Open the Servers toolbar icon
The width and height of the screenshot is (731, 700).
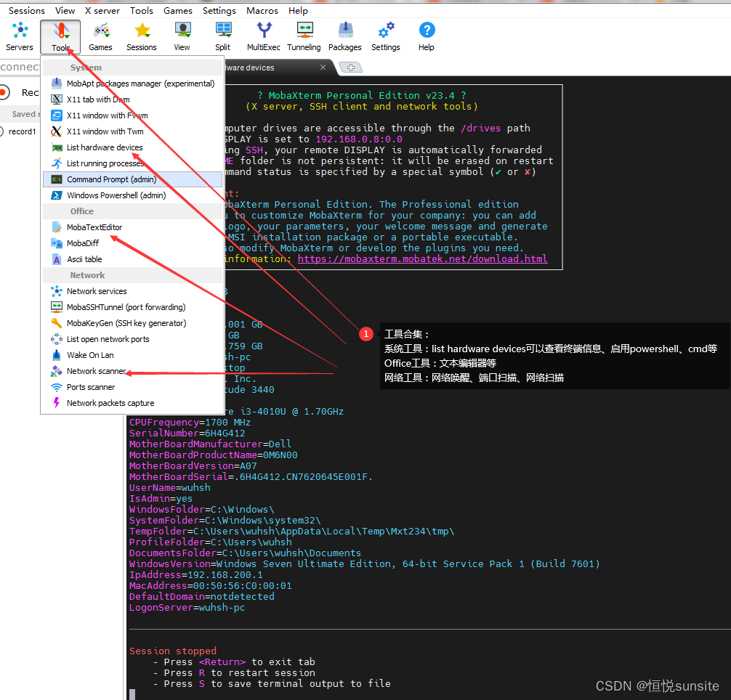pyautogui.click(x=20, y=36)
